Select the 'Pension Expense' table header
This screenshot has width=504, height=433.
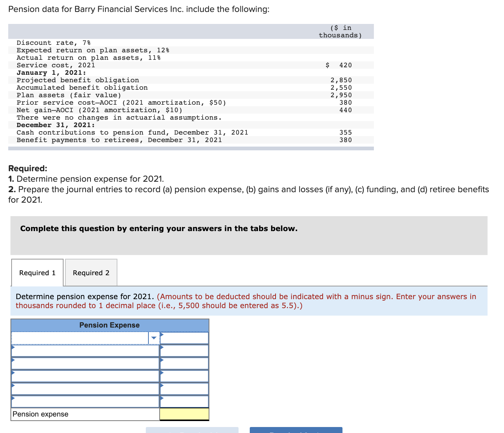[x=110, y=325]
